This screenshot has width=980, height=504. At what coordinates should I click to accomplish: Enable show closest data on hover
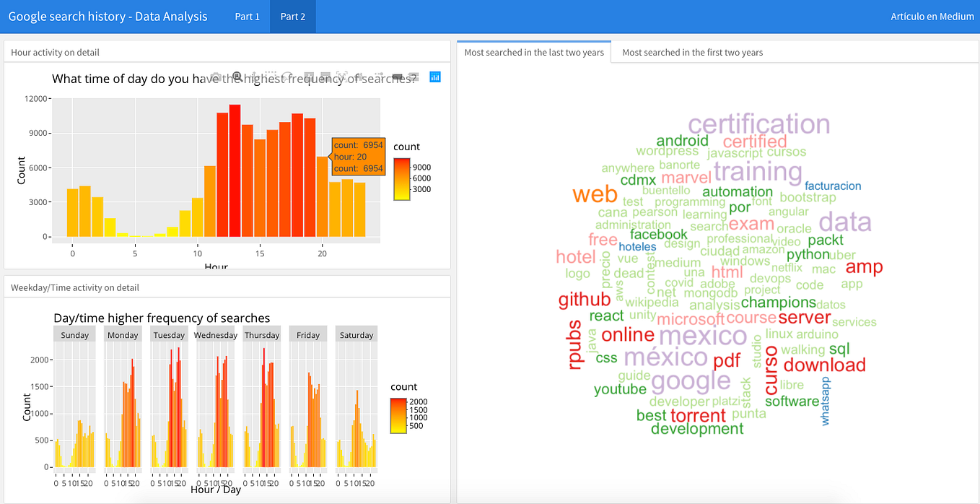point(396,76)
